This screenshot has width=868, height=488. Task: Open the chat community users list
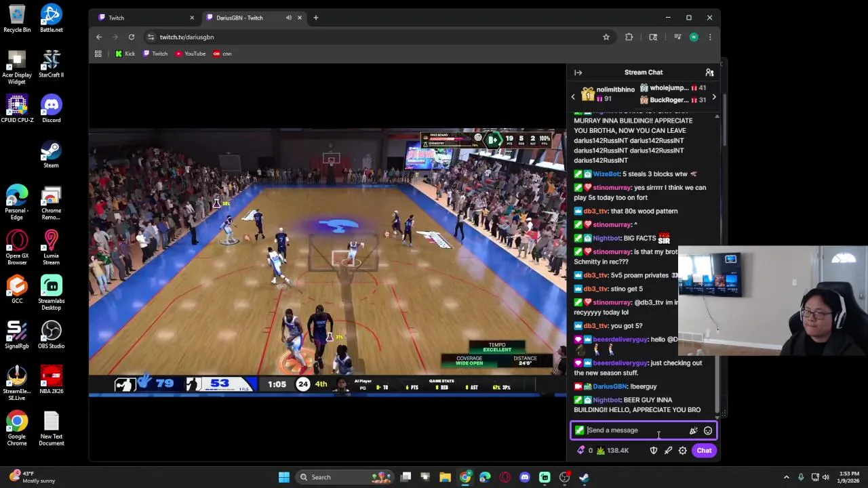tap(709, 73)
